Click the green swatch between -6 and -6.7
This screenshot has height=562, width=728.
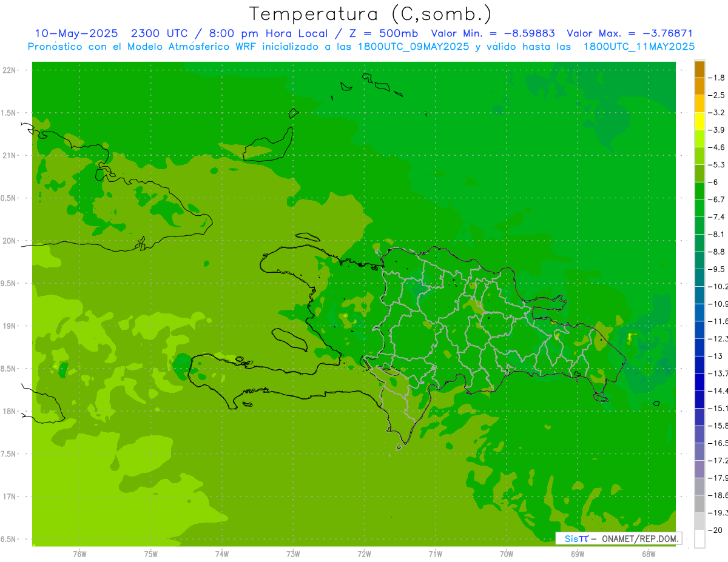699,191
